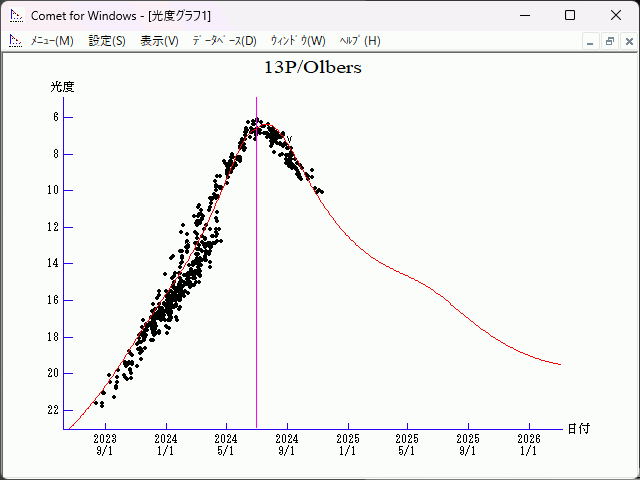Restore the inner graph child window
Viewport: 640px width, 480px height.
pyautogui.click(x=609, y=41)
